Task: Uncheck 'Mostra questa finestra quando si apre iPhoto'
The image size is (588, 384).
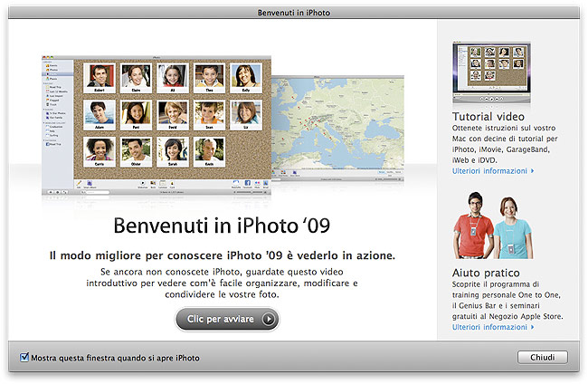Action: point(24,358)
